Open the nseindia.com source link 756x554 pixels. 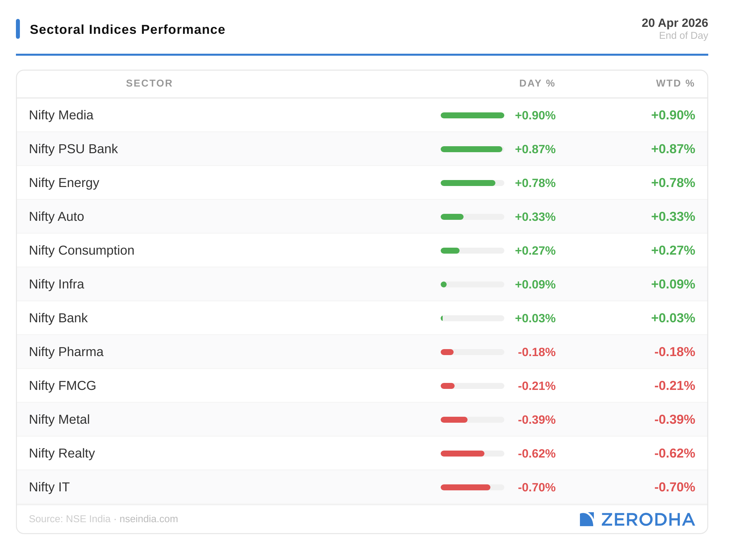click(149, 519)
